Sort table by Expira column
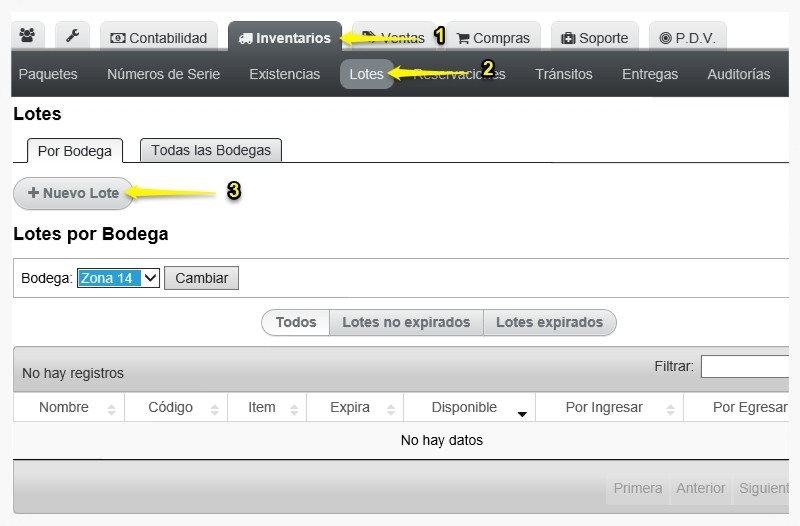Screen dimensions: 800x526 point(355,407)
